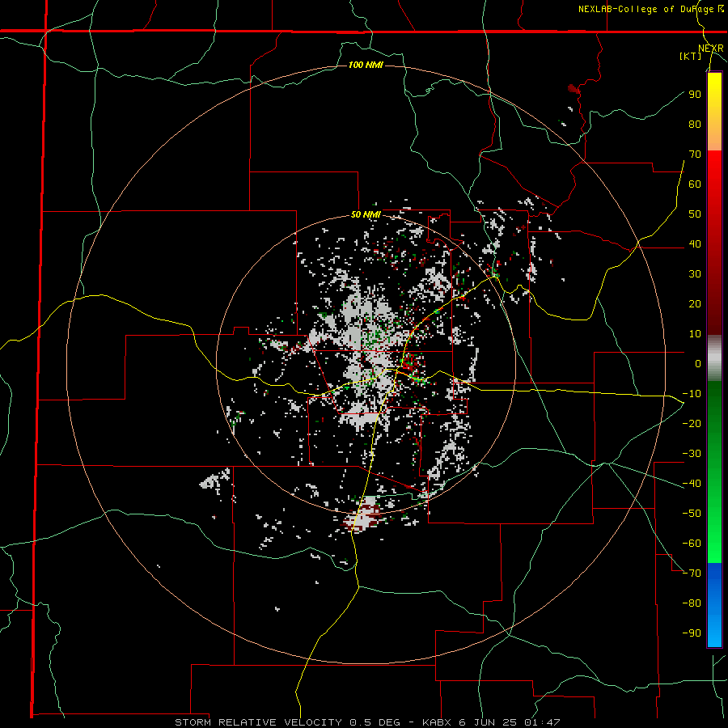This screenshot has height=728, width=728.
Task: Click the 'KABX' radar site identifier
Action: click(438, 722)
